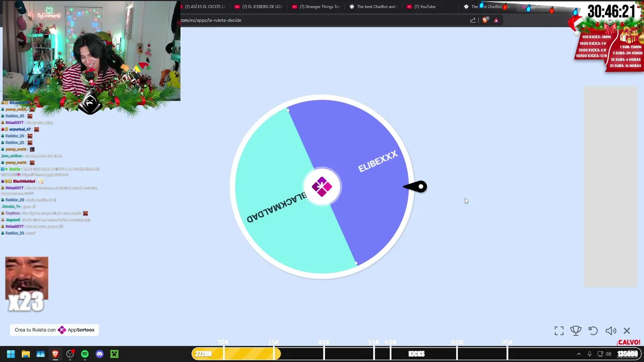Close the roulette with the X icon

click(x=627, y=331)
